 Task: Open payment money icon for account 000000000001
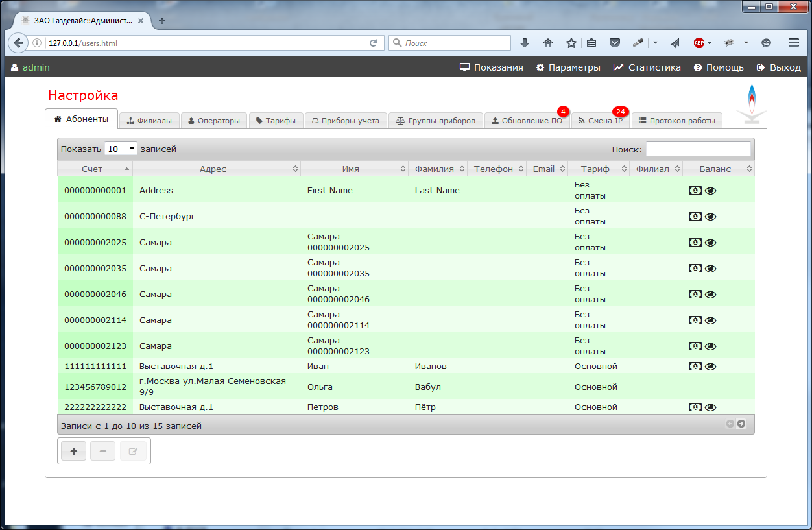[695, 191]
